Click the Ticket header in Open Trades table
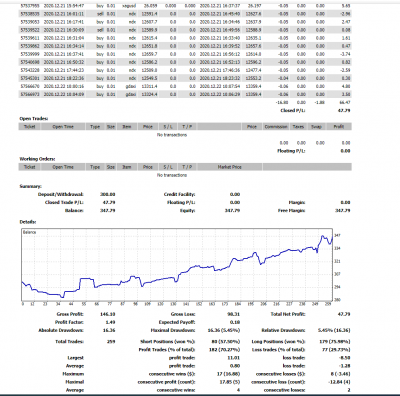The image size is (400, 396). pos(29,127)
